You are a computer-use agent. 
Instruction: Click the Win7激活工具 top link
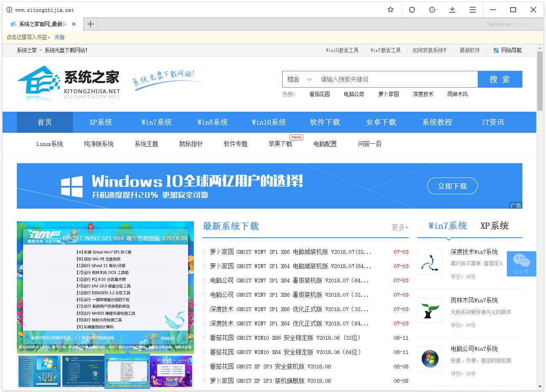click(385, 50)
